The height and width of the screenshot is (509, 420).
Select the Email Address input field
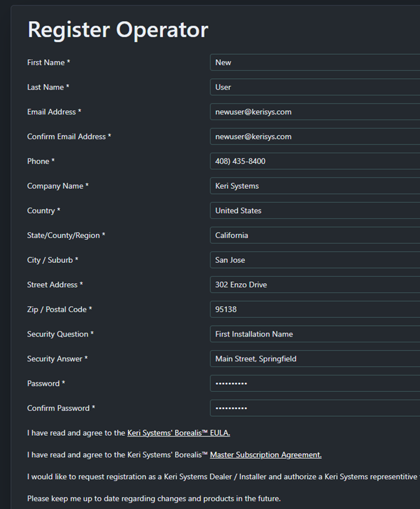315,112
